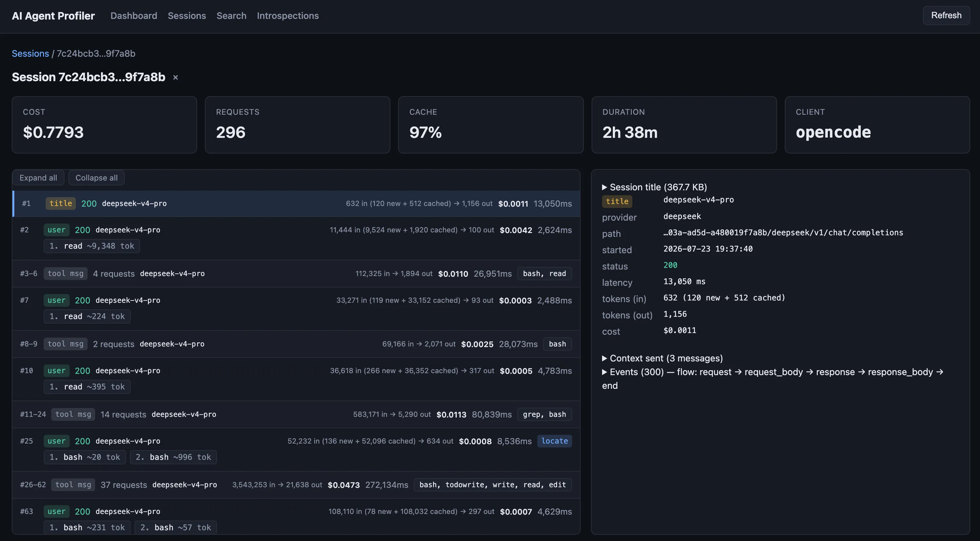The width and height of the screenshot is (980, 541).
Task: Expand tool msg group #26–62
Action: [x=296, y=485]
